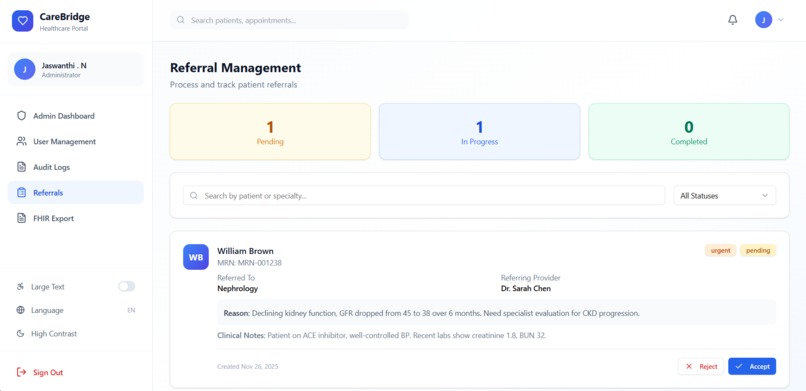Click the FHIR Export file icon
Viewport: 806px width, 391px height.
[x=21, y=218]
